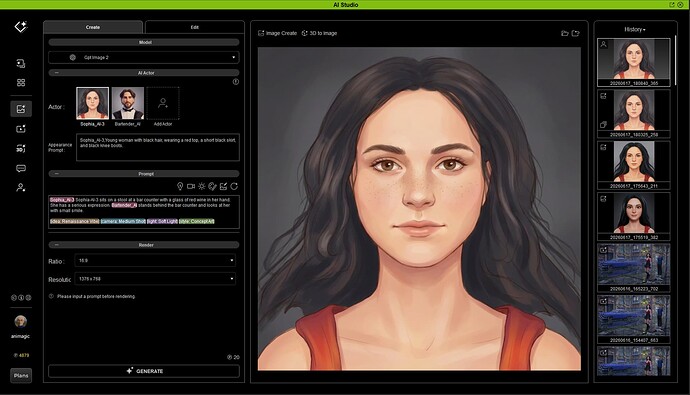This screenshot has height=395, width=690.
Task: Click the open folder icon above the image
Action: tap(565, 33)
